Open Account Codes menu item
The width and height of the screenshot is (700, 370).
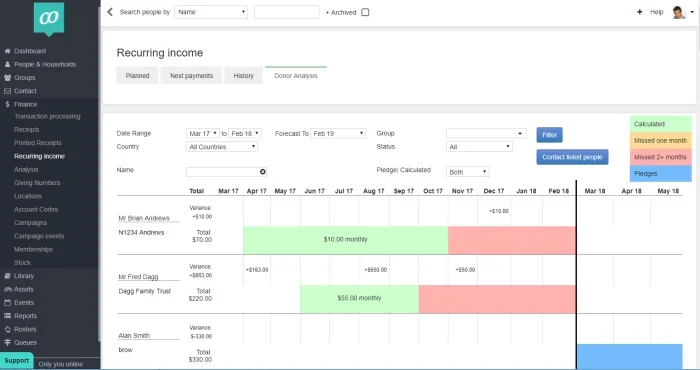coord(36,210)
